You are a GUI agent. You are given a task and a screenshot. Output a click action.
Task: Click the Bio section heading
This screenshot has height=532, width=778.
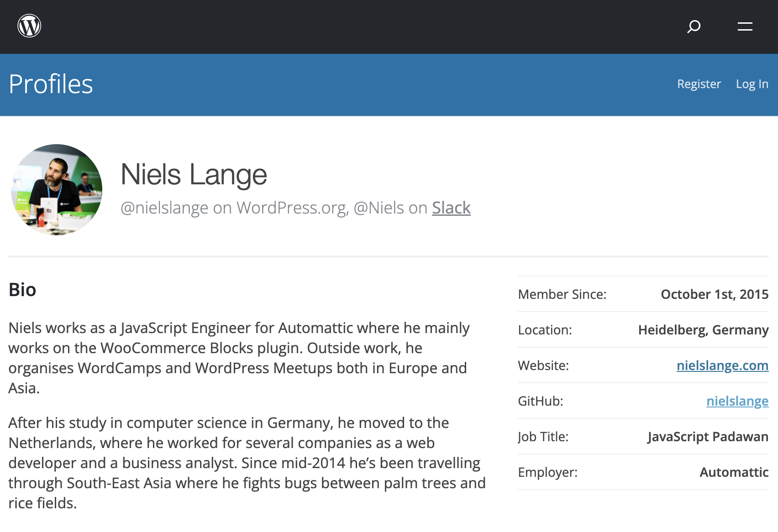pos(22,290)
